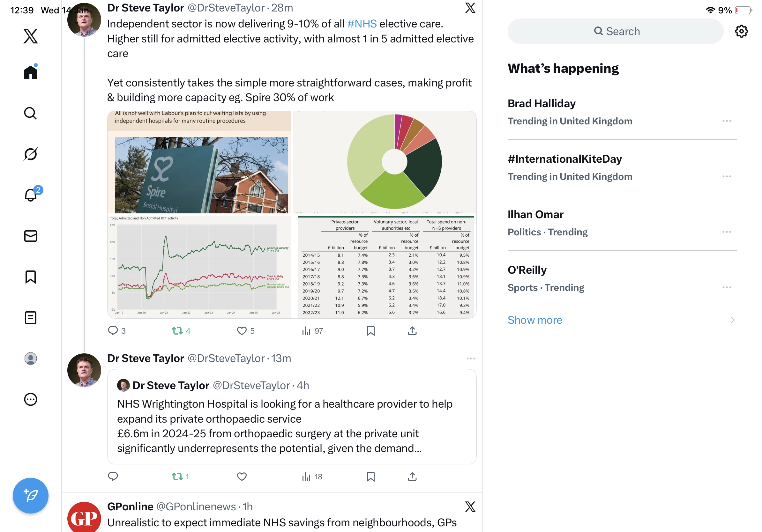Image resolution: width=762 pixels, height=532 pixels.
Task: Tap the compose post floating button
Action: (31, 496)
